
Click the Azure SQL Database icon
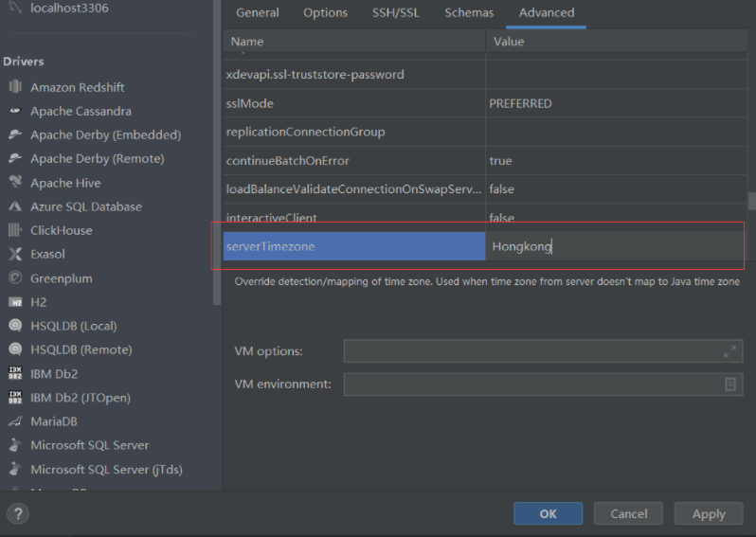tap(15, 206)
